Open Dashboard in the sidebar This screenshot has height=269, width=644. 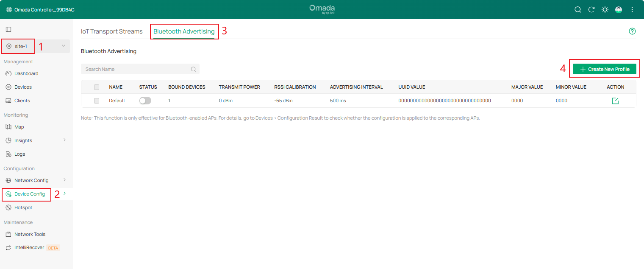26,73
